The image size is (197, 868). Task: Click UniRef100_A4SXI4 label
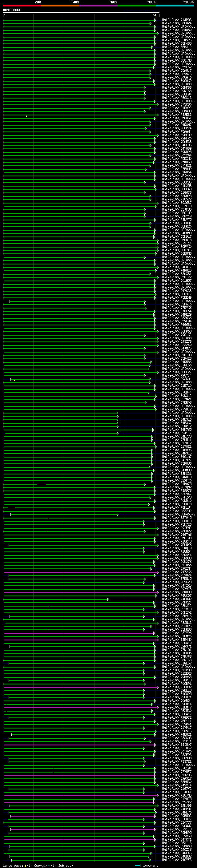tap(177, 785)
